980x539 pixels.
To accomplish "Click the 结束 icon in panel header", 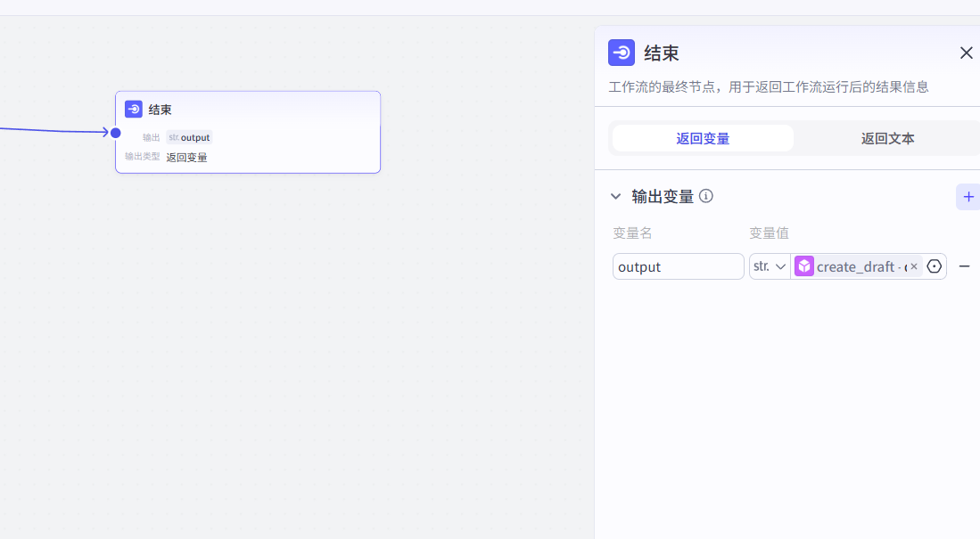I will 622,53.
